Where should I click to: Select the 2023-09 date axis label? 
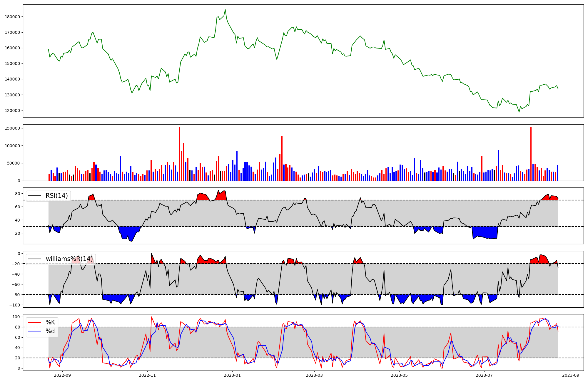coord(571,375)
